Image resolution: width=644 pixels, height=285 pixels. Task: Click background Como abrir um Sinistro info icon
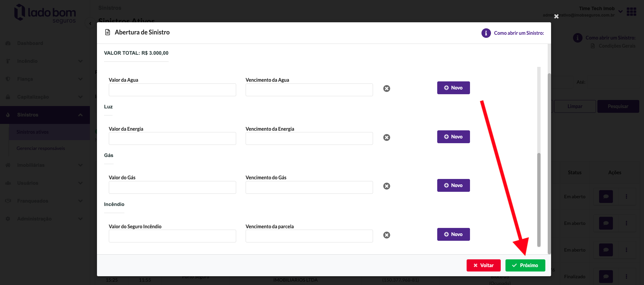click(x=577, y=38)
